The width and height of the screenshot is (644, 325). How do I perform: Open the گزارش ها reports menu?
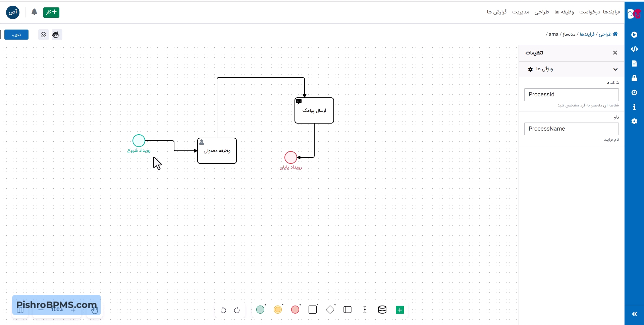point(497,12)
